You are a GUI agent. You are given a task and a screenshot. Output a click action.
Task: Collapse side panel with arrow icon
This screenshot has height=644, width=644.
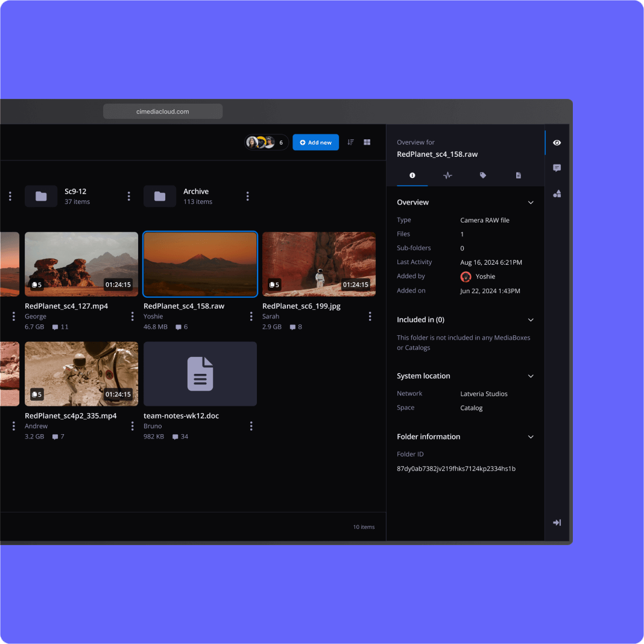(x=557, y=522)
